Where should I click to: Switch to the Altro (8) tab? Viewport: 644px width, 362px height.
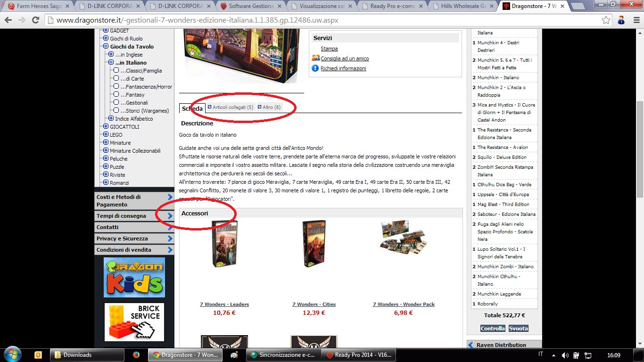tap(270, 107)
